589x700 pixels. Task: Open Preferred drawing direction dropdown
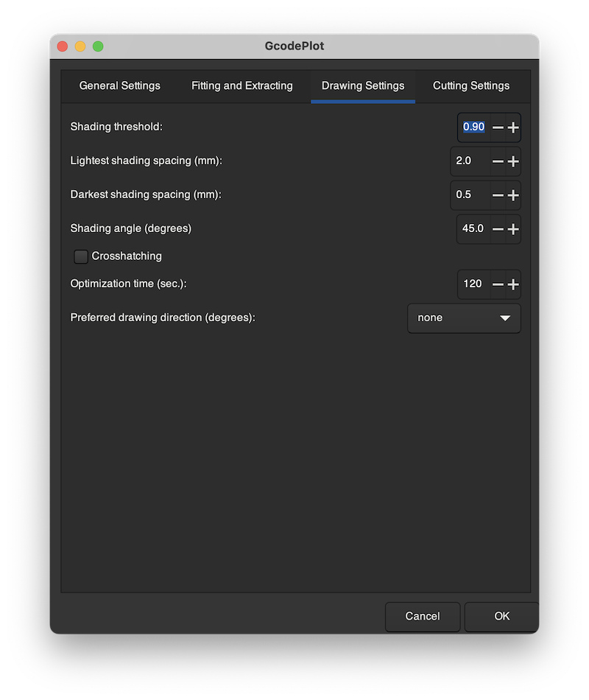(x=464, y=318)
